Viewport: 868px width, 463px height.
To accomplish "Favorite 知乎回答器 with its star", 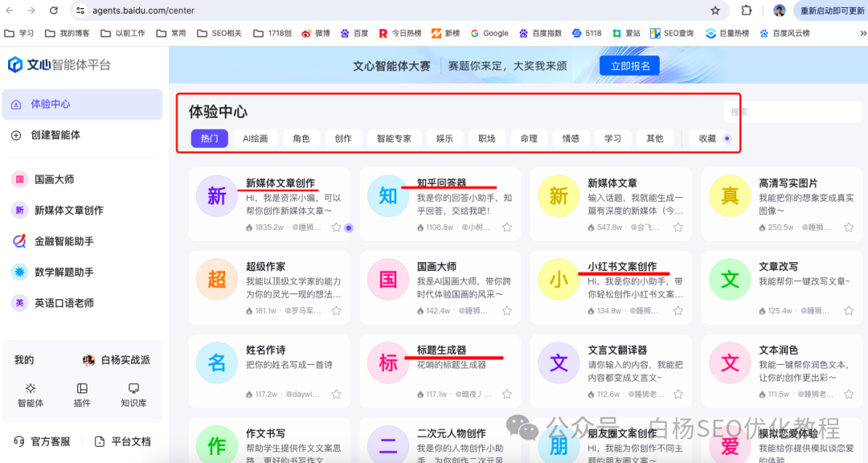I will pyautogui.click(x=507, y=227).
